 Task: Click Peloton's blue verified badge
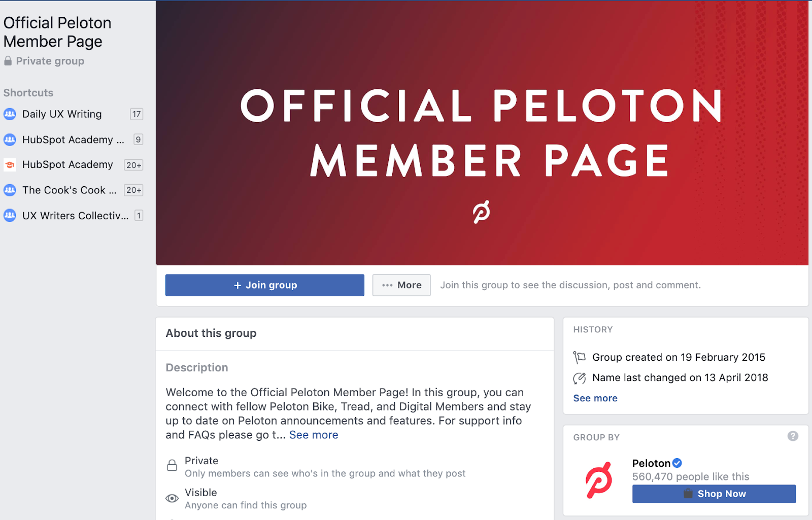tap(677, 463)
